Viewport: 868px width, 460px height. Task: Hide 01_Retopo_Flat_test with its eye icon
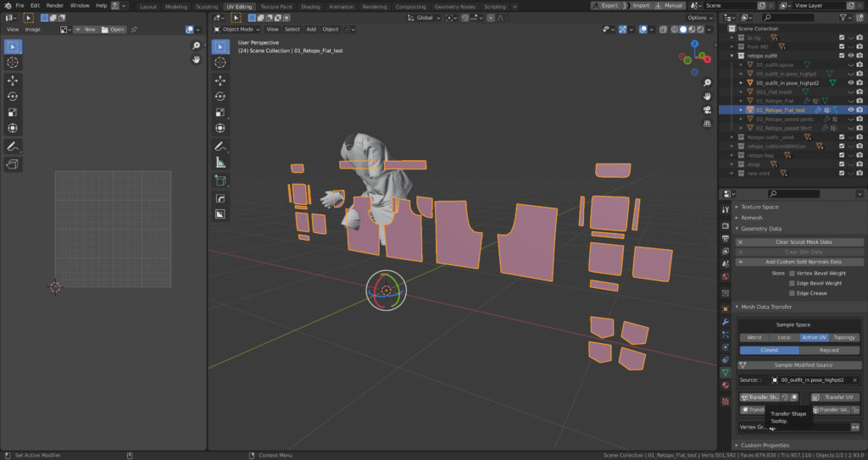pos(850,110)
